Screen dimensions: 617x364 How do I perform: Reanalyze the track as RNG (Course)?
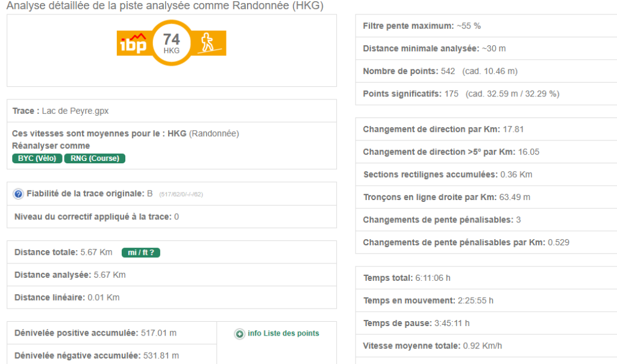coord(95,158)
